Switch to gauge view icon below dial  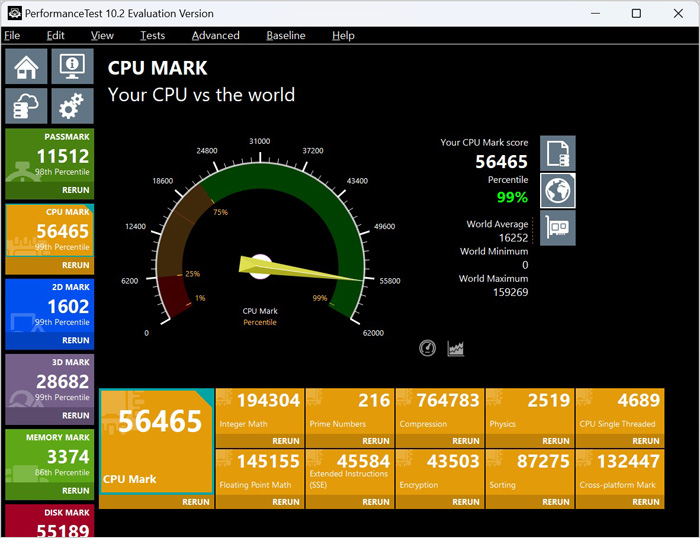pos(428,348)
